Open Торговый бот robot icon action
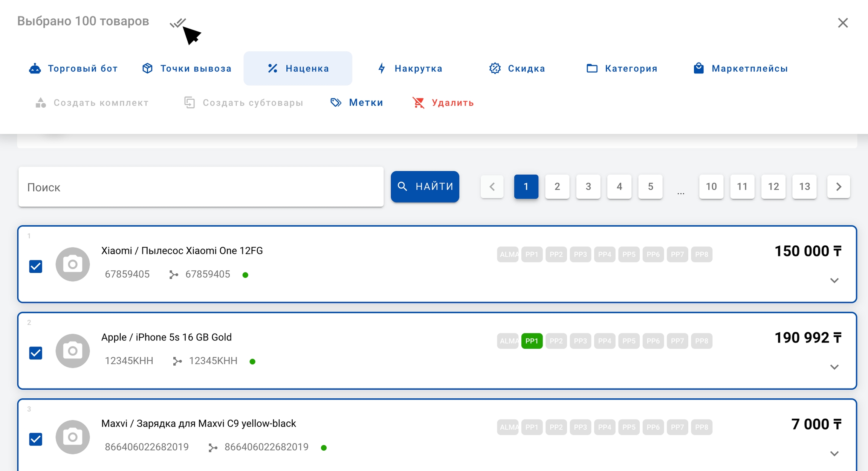 point(35,69)
